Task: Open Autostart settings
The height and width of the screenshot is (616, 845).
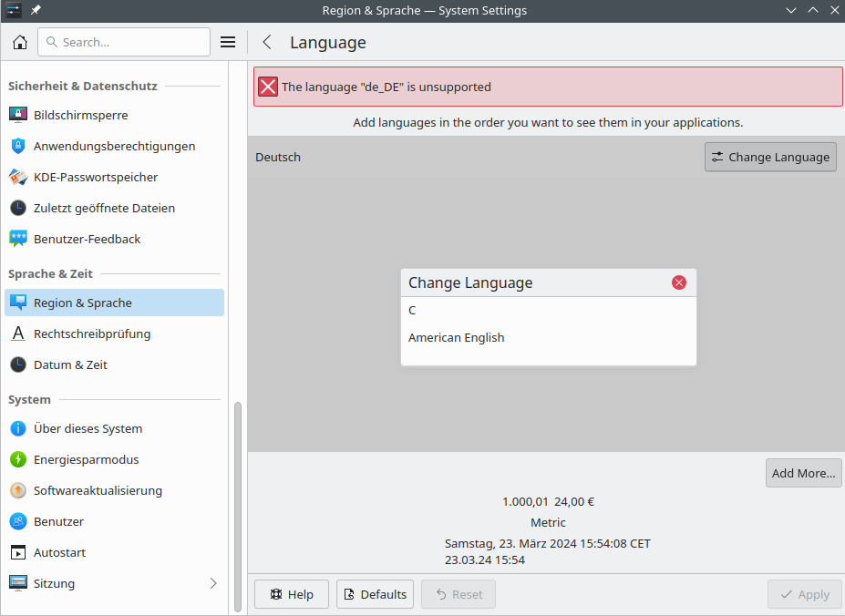Action: point(114,552)
